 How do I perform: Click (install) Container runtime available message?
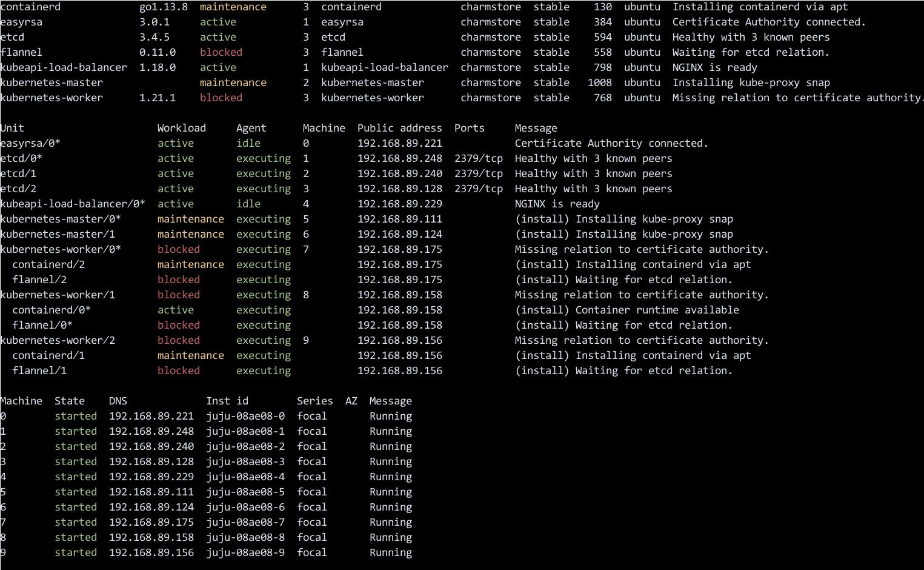(627, 310)
